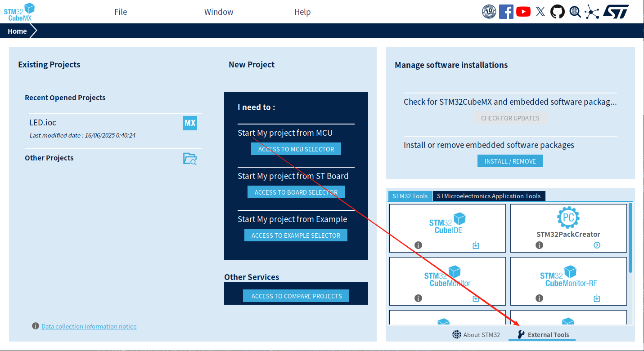Click the globe search icon in header
The width and height of the screenshot is (644, 351).
click(x=575, y=12)
